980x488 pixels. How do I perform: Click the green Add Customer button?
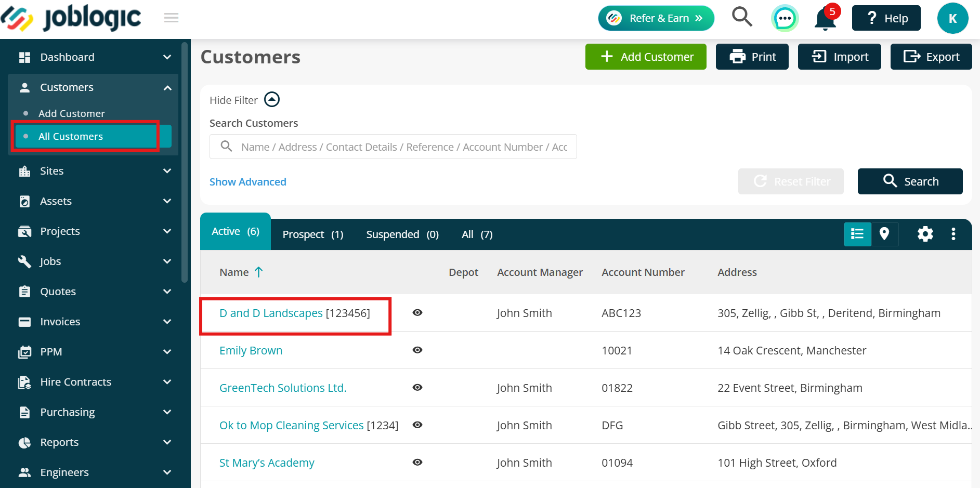coord(646,57)
